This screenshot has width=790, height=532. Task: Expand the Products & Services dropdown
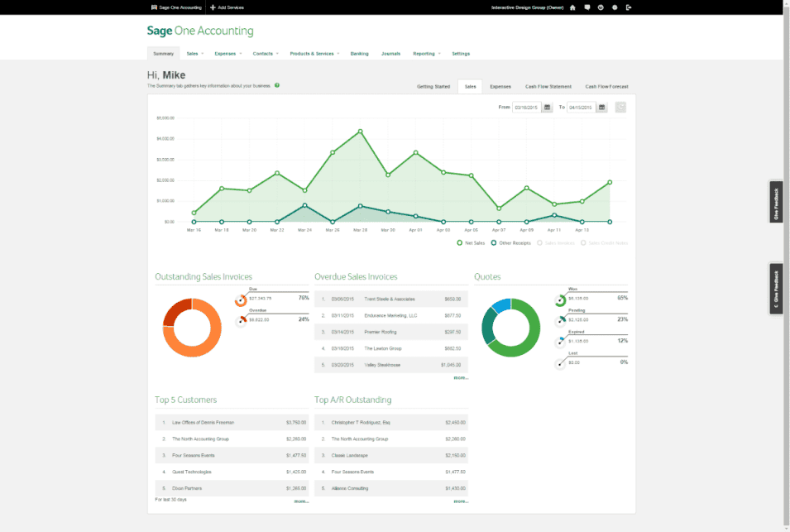314,54
